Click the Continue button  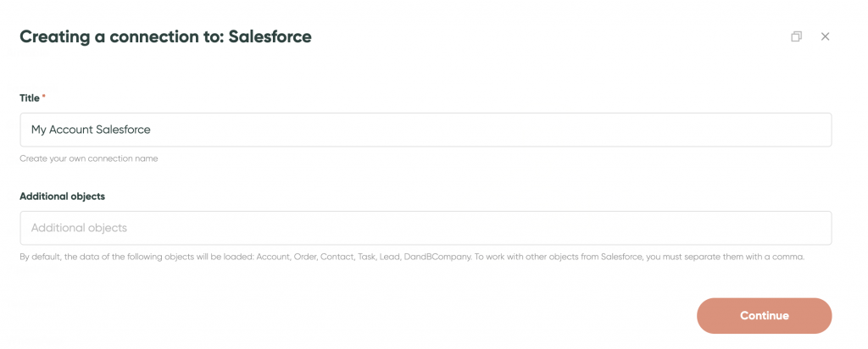[x=764, y=316]
